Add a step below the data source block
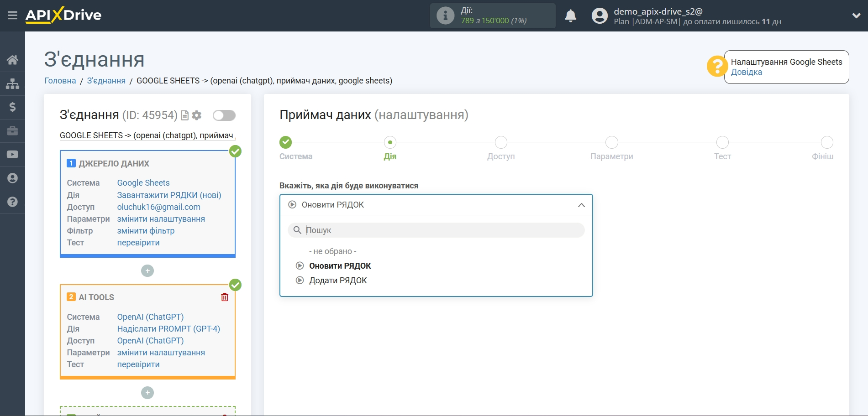 click(147, 271)
